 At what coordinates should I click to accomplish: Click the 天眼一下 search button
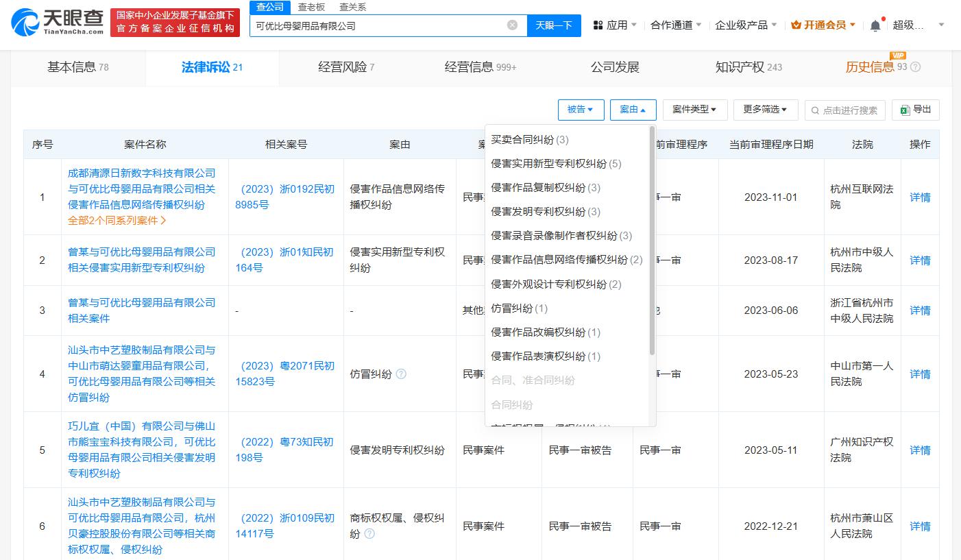[554, 25]
